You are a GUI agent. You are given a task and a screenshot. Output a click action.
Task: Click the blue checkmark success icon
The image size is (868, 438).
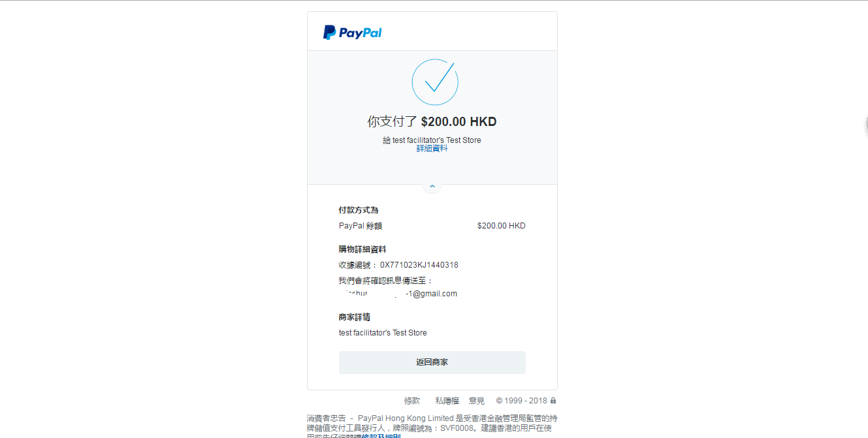pyautogui.click(x=435, y=82)
